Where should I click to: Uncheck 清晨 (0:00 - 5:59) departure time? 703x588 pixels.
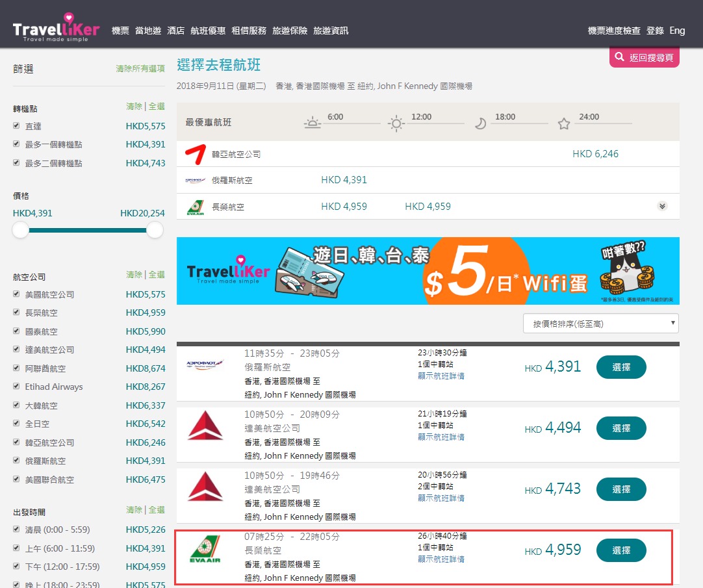tap(16, 530)
